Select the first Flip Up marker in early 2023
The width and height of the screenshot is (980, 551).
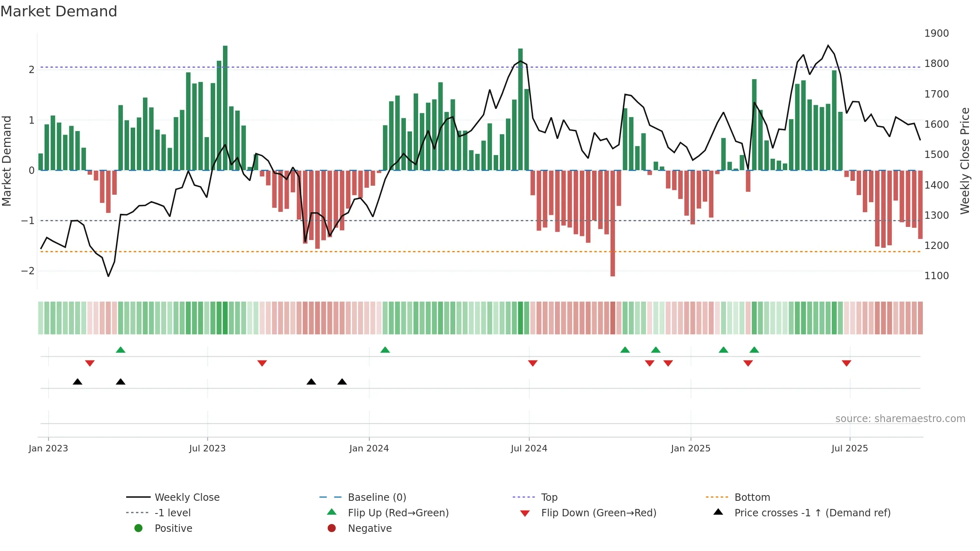(120, 350)
